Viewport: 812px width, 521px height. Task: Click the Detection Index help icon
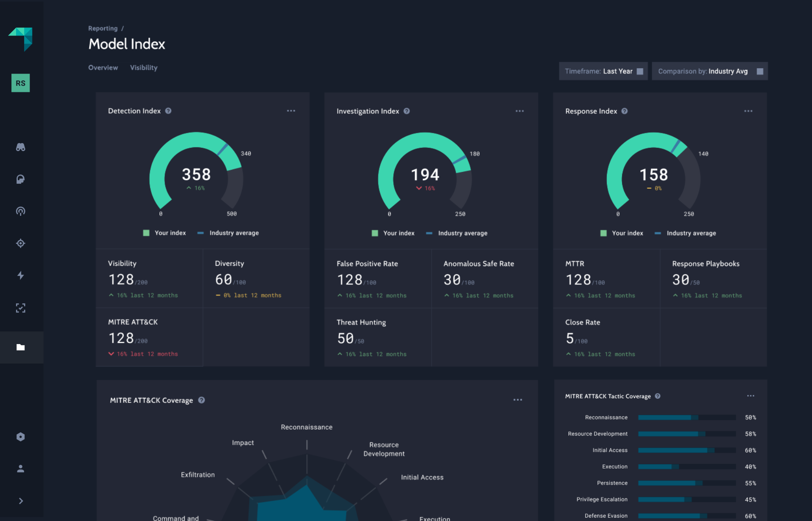point(168,111)
